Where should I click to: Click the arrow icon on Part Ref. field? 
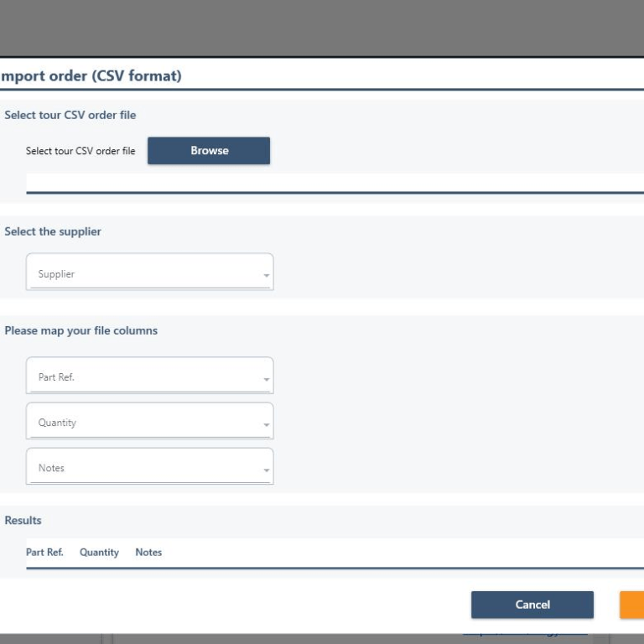click(x=267, y=380)
